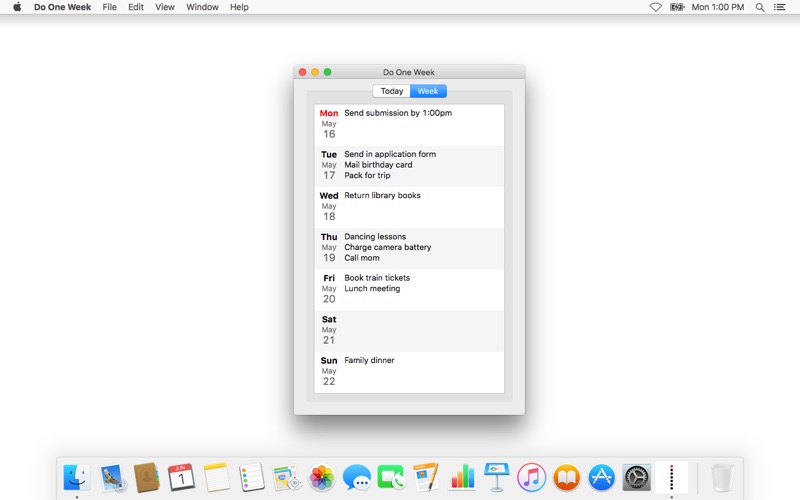Launch Keynote from the dock
Screen dimensions: 800x500
pyautogui.click(x=496, y=478)
